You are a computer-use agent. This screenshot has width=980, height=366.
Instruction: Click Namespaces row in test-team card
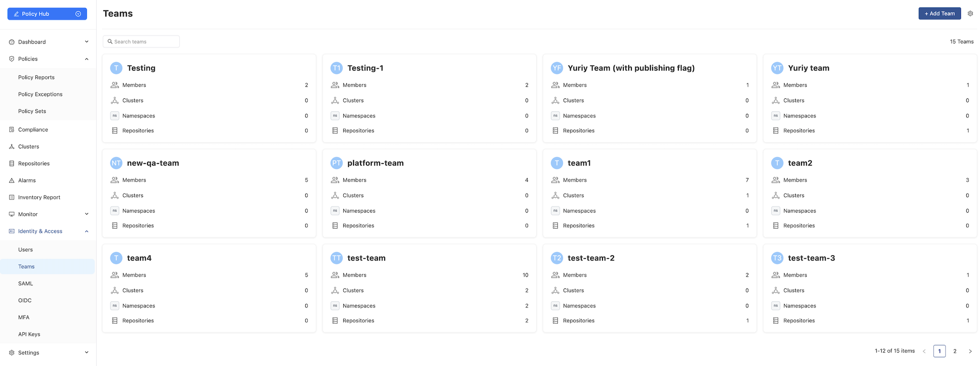coord(429,306)
